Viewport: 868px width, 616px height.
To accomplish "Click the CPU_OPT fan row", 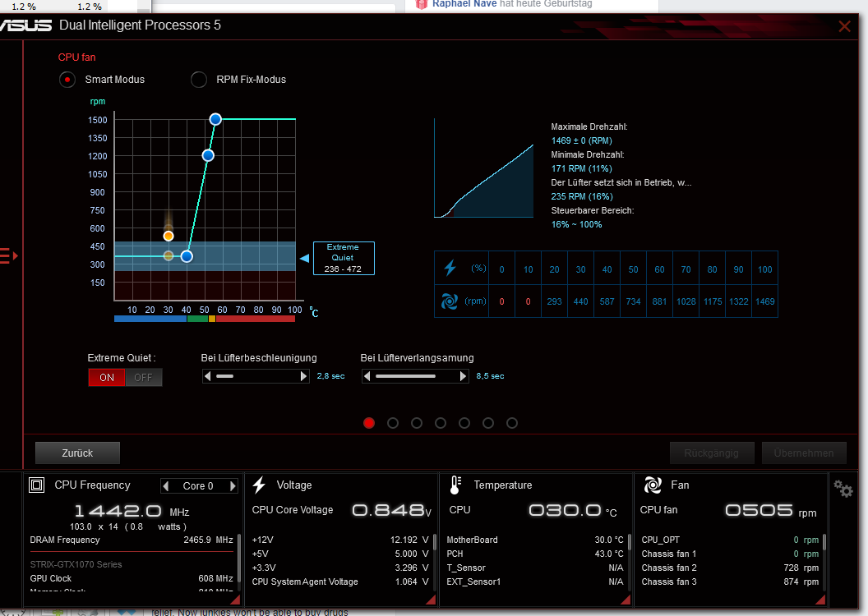I will point(730,540).
